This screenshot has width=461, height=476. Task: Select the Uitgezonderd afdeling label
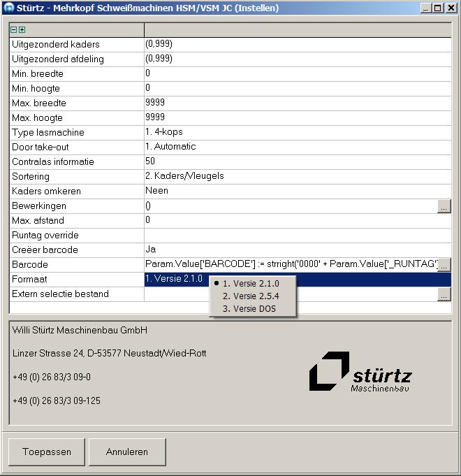click(x=58, y=59)
